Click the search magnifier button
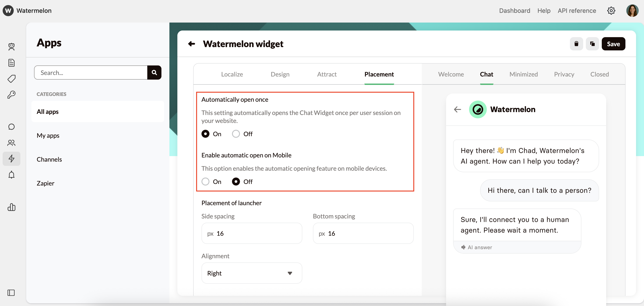 tap(154, 73)
